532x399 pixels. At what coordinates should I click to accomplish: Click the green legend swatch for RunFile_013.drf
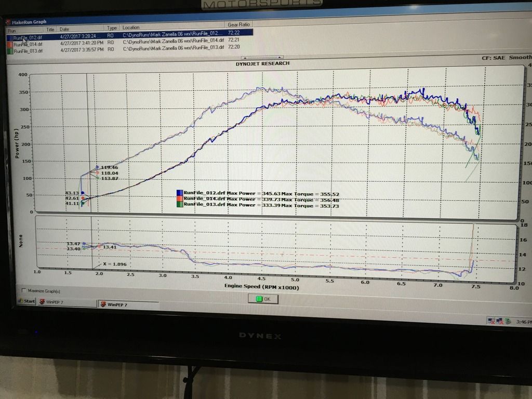pos(179,205)
